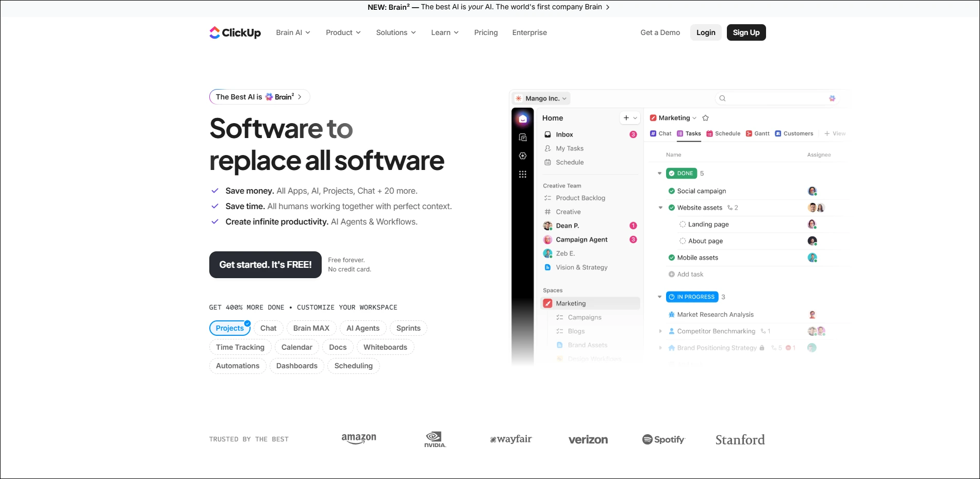This screenshot has height=479, width=980.
Task: Collapse the IN PROGRESS task group
Action: (x=659, y=297)
